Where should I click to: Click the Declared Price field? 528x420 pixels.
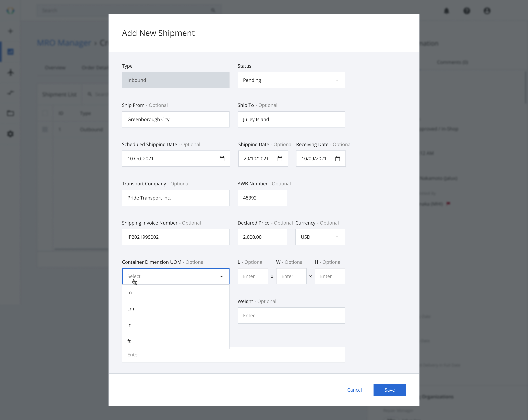point(262,237)
